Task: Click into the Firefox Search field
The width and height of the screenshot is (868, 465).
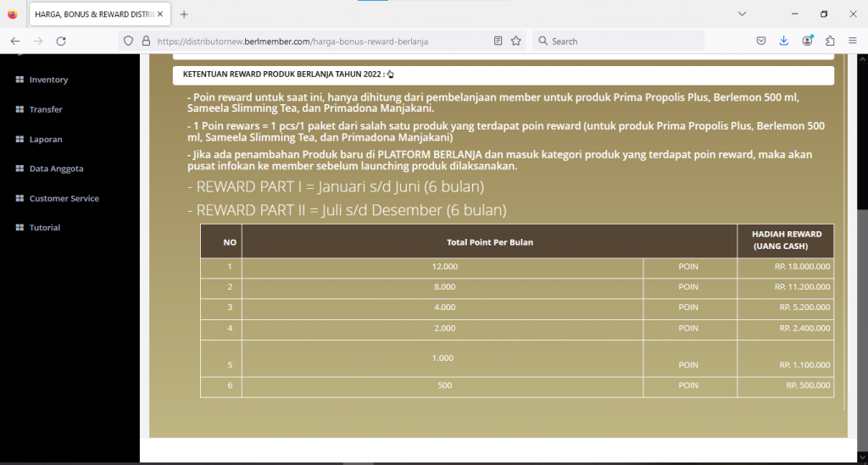Action: click(623, 41)
